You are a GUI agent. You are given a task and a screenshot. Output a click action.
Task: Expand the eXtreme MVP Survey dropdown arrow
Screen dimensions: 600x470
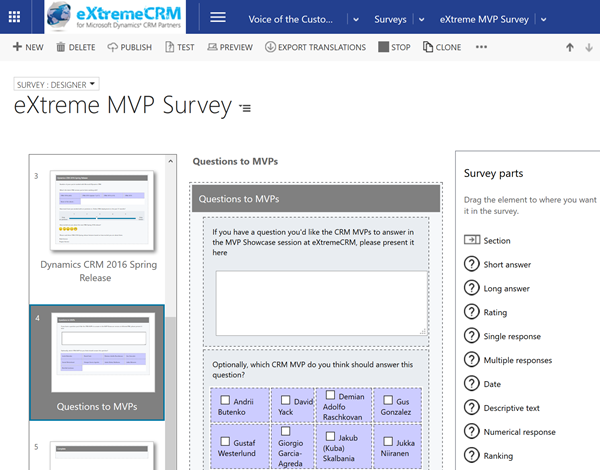coord(543,20)
